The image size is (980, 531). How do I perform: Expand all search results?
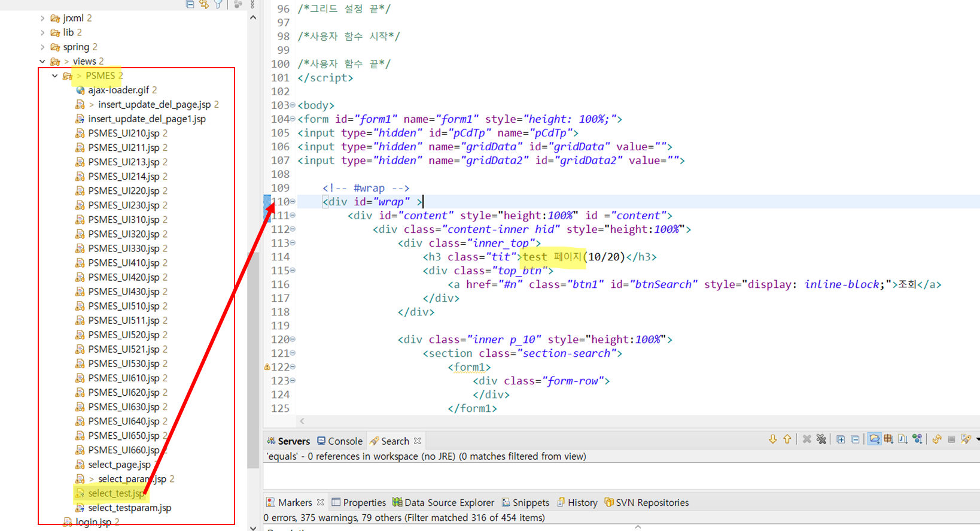tap(841, 439)
